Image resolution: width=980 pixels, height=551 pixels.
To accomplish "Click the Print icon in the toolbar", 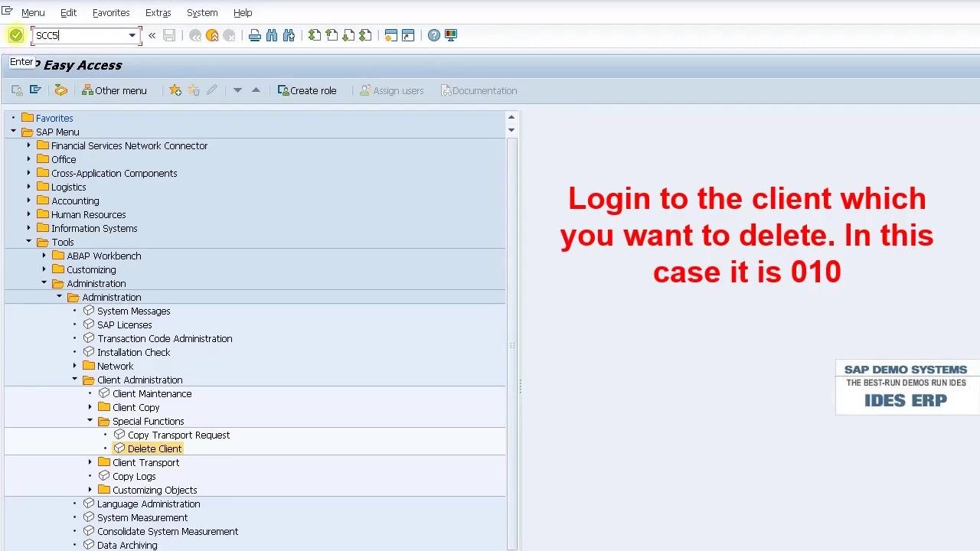I will [255, 35].
